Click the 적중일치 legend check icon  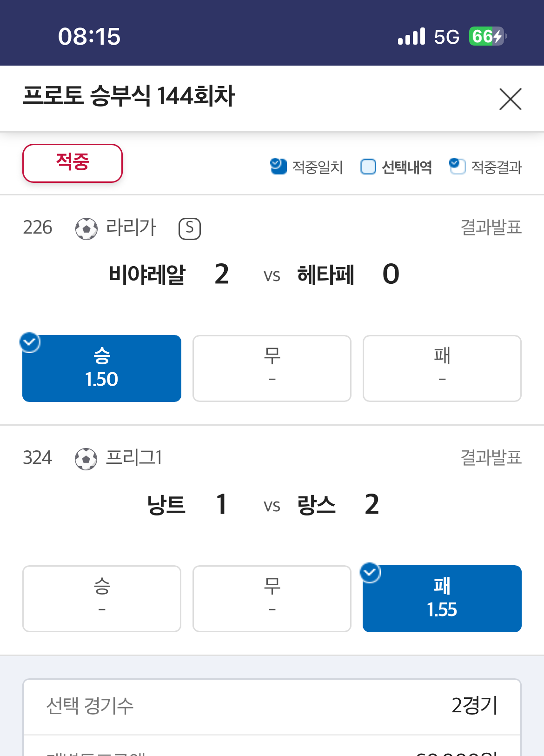[x=278, y=166]
